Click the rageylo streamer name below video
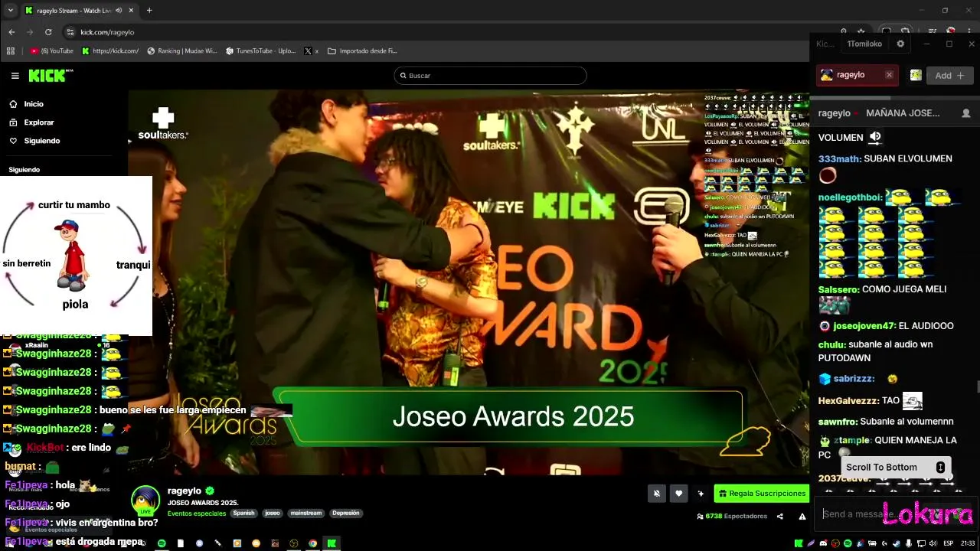The height and width of the screenshot is (551, 980). click(x=185, y=491)
